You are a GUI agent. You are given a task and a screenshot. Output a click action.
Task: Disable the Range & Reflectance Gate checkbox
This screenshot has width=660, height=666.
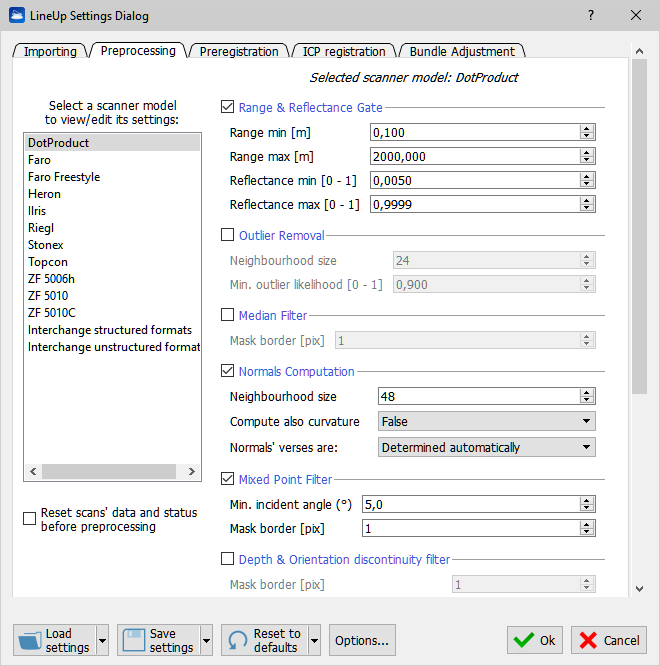click(x=228, y=107)
